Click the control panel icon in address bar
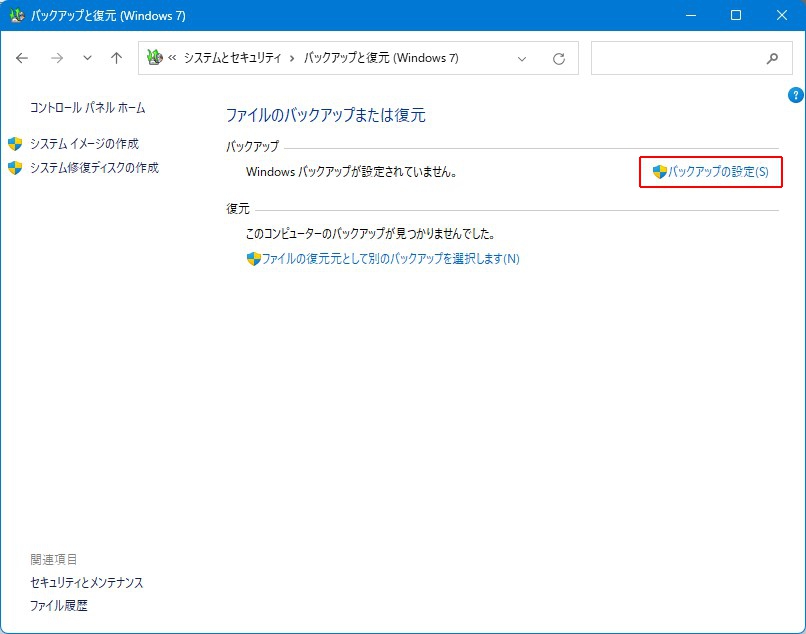 click(x=154, y=58)
